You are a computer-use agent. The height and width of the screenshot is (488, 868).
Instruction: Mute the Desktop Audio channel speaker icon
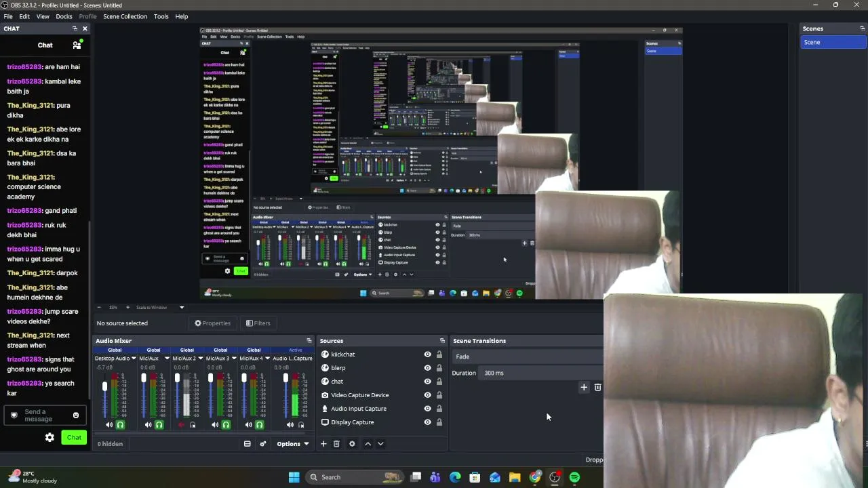(x=109, y=425)
